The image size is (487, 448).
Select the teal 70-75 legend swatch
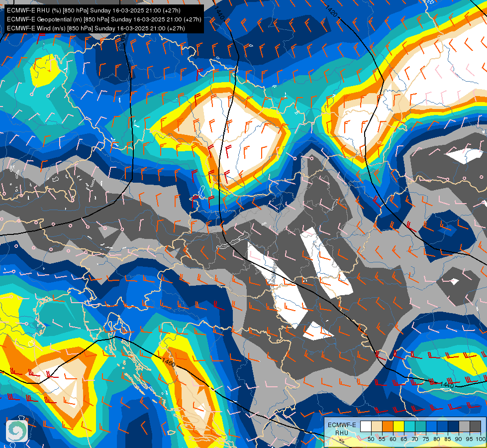point(420,426)
